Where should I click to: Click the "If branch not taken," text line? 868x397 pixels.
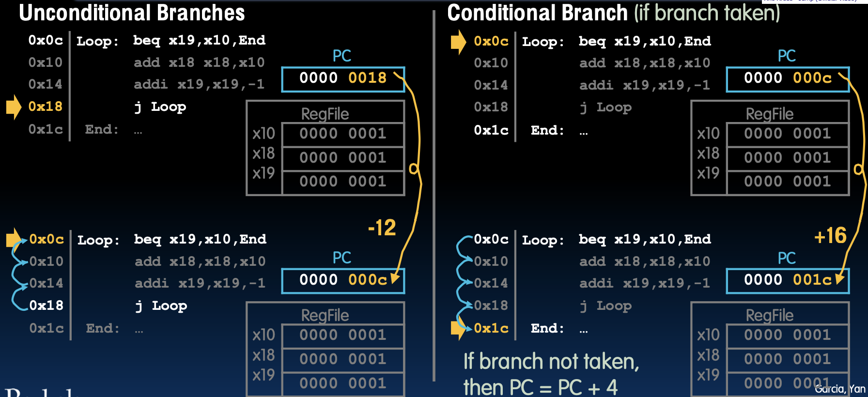[551, 362]
